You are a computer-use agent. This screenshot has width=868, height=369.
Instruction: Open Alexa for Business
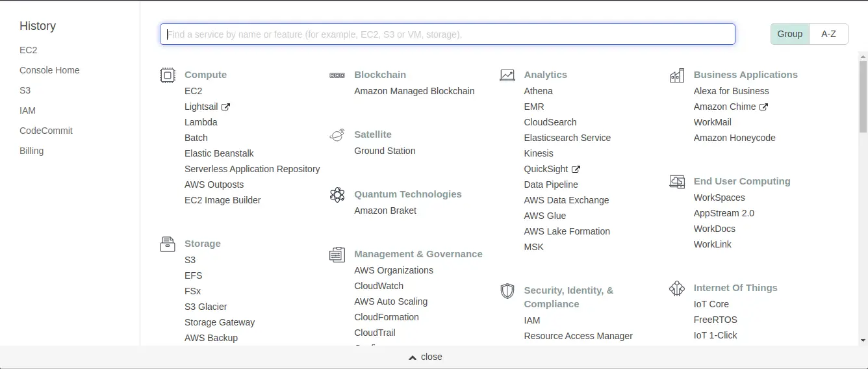tap(732, 91)
